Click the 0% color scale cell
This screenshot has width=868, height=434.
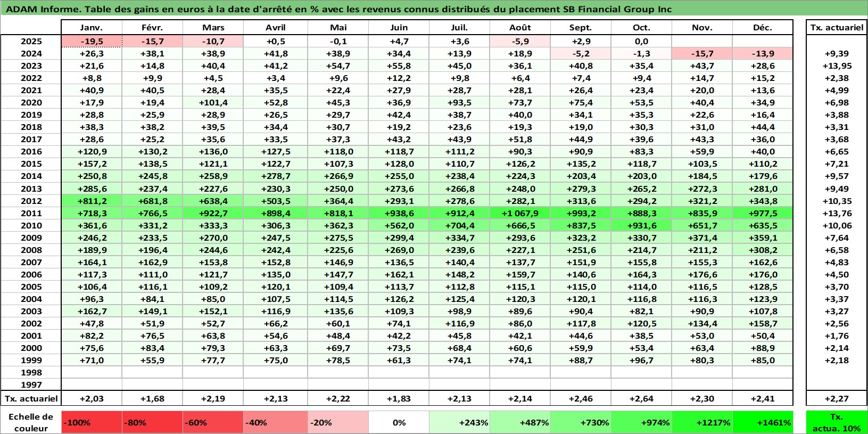399,422
